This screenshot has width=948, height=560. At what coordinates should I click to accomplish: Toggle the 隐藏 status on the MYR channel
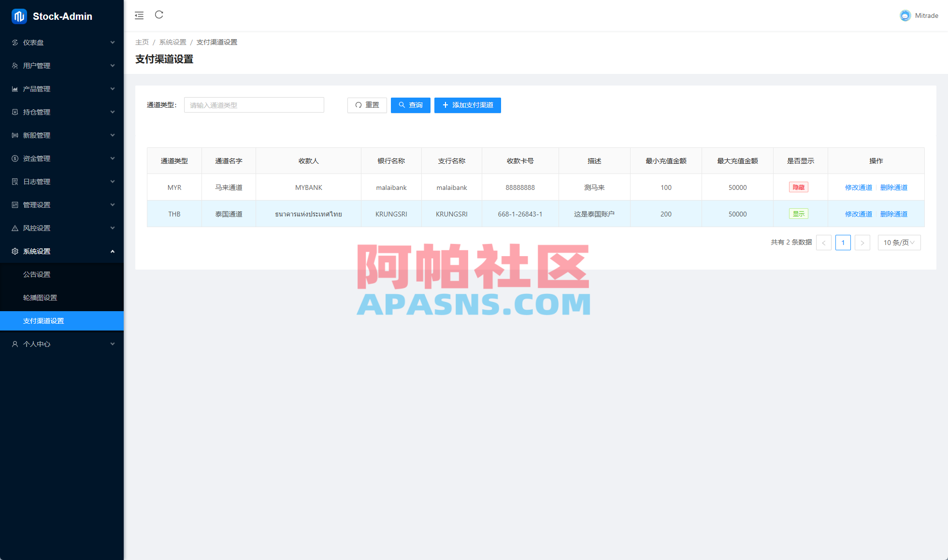pos(799,187)
